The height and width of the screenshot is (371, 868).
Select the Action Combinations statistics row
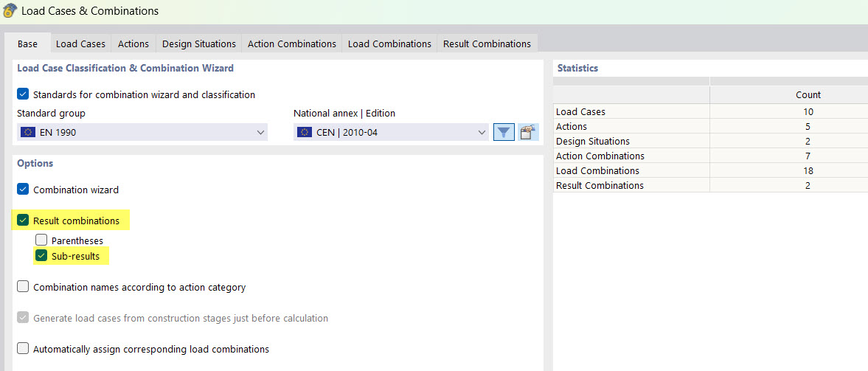click(710, 156)
